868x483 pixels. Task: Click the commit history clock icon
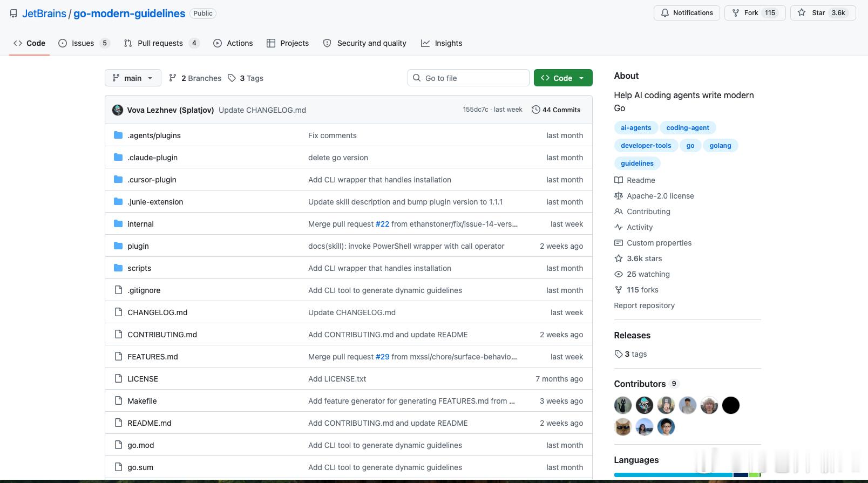(x=535, y=110)
